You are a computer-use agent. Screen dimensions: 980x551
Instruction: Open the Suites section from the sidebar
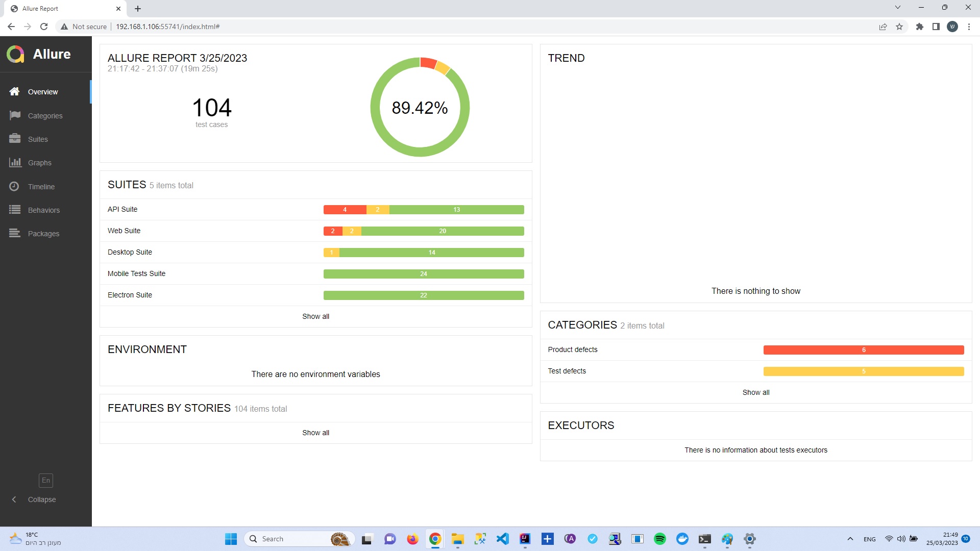pos(37,139)
